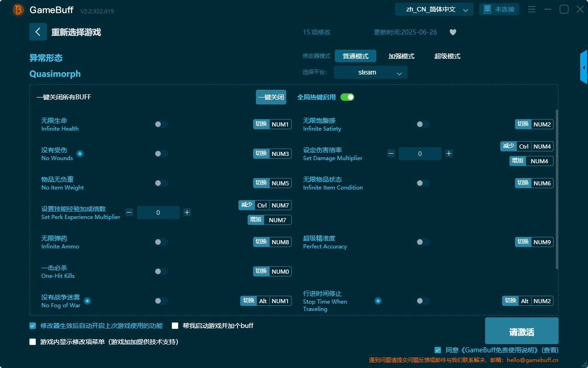588x368 pixels.
Task: Click the NUM5 hotkey for No Item Weight
Action: tap(272, 183)
